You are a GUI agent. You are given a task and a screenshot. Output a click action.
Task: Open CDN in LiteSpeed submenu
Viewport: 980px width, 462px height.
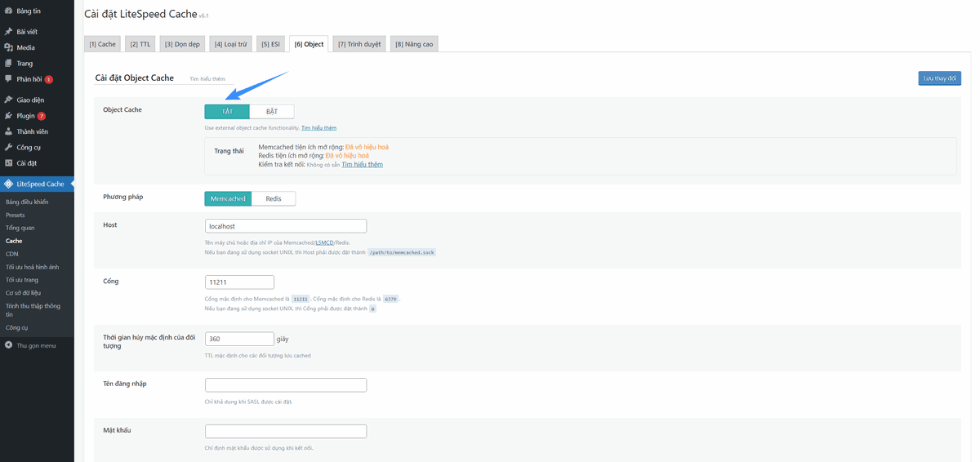click(11, 254)
